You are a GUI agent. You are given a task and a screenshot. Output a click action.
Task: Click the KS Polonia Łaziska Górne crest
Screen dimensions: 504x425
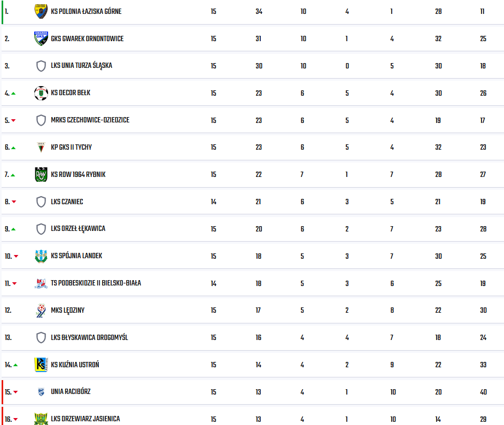41,11
